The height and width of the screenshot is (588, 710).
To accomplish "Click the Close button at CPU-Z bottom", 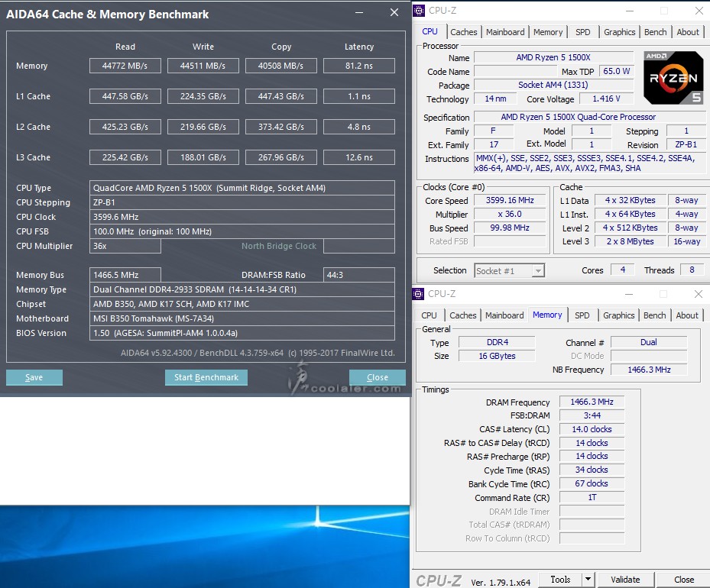I will click(x=684, y=580).
